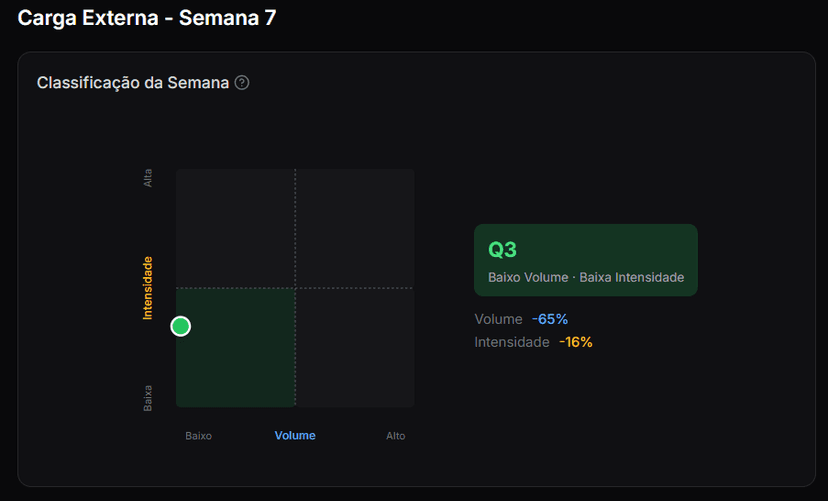This screenshot has height=501, width=828.
Task: Select the blue Volume axis label
Action: tap(295, 436)
